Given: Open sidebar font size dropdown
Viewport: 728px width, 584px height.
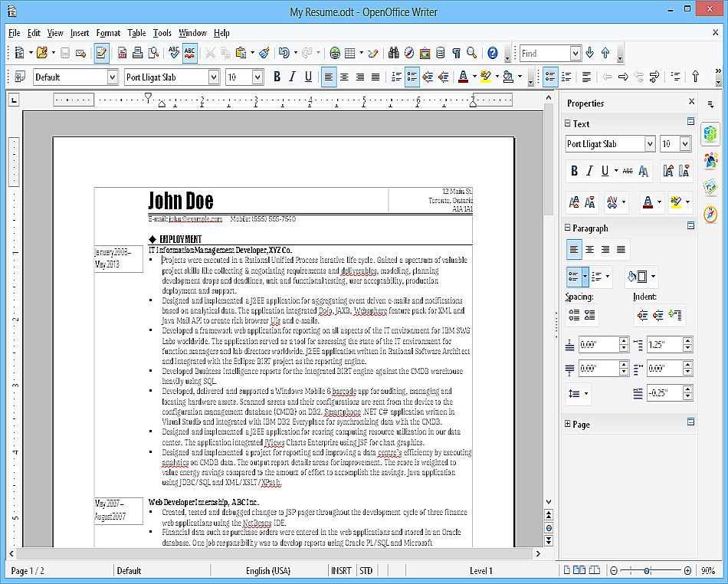Looking at the screenshot, I should point(685,144).
